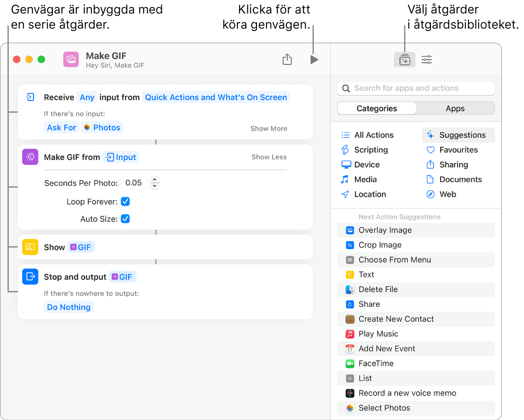Click the Hey Siri, Make GIF subtitle
The width and height of the screenshot is (524, 420).
[x=115, y=66]
